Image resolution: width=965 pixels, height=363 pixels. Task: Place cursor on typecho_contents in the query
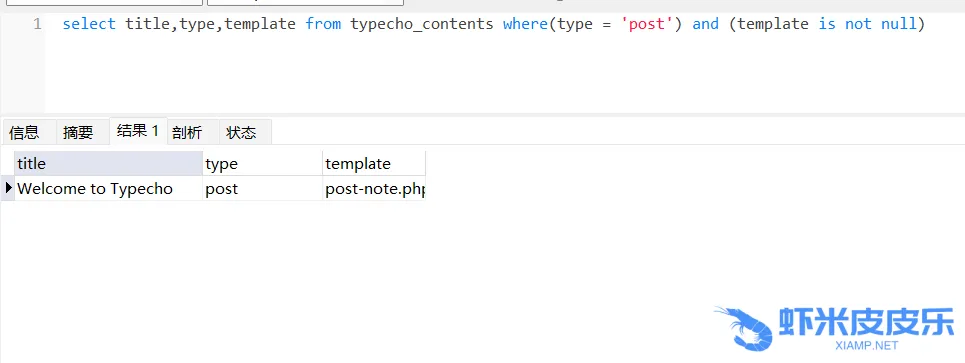[422, 25]
